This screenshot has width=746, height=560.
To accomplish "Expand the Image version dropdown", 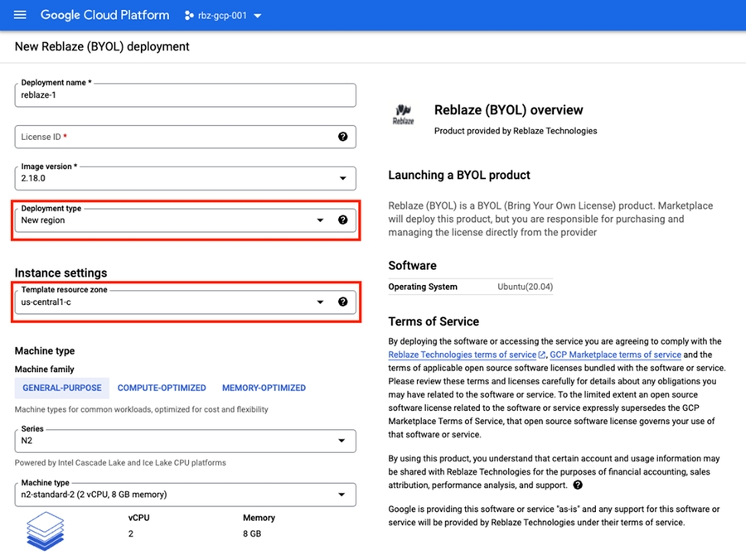I will [x=343, y=178].
